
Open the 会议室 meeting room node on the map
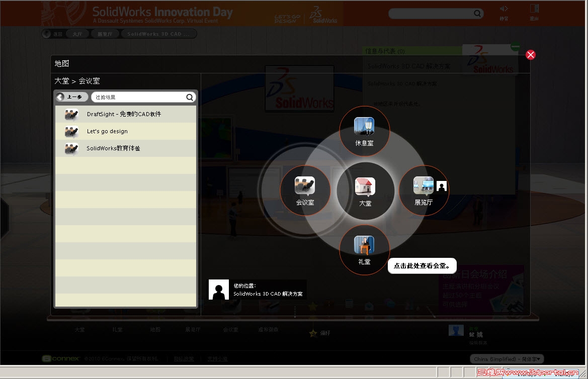[305, 191]
